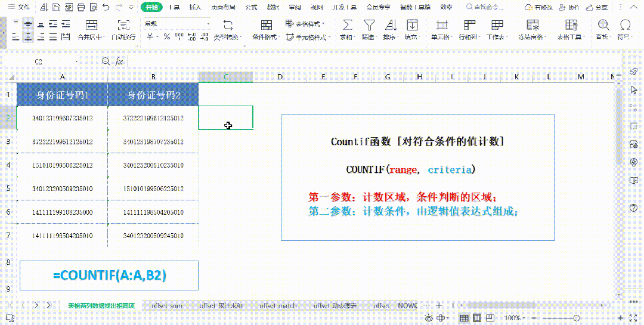This screenshot has width=644, height=325.
Task: Click the 冻结窗格 freeze panes icon
Action: pyautogui.click(x=532, y=25)
